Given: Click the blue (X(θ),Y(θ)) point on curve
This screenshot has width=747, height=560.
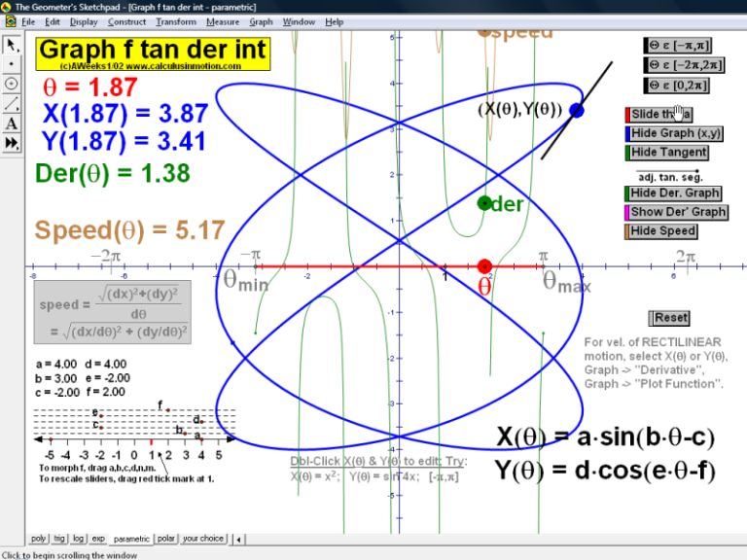Looking at the screenshot, I should click(x=577, y=111).
